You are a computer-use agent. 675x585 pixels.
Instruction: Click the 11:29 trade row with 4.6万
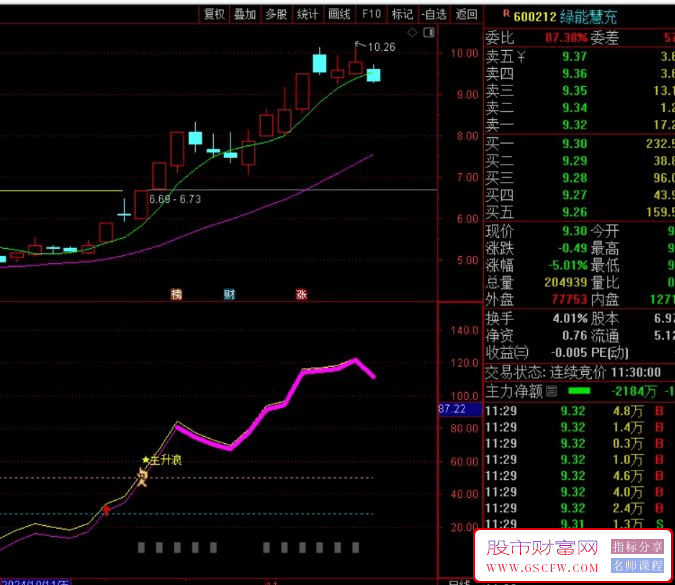click(579, 476)
